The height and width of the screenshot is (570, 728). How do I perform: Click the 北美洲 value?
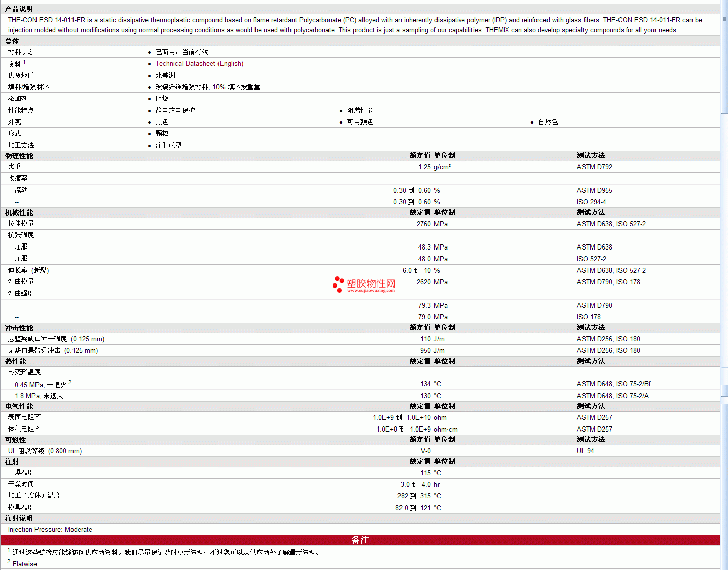coord(165,75)
